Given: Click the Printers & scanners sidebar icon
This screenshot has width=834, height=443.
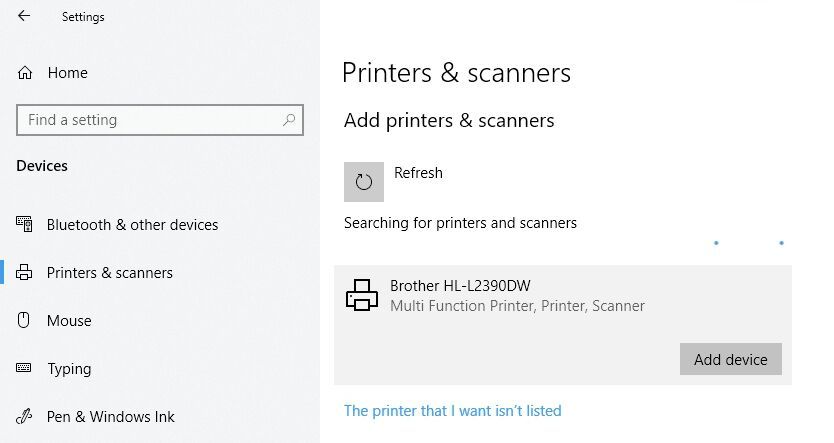Looking at the screenshot, I should point(25,272).
